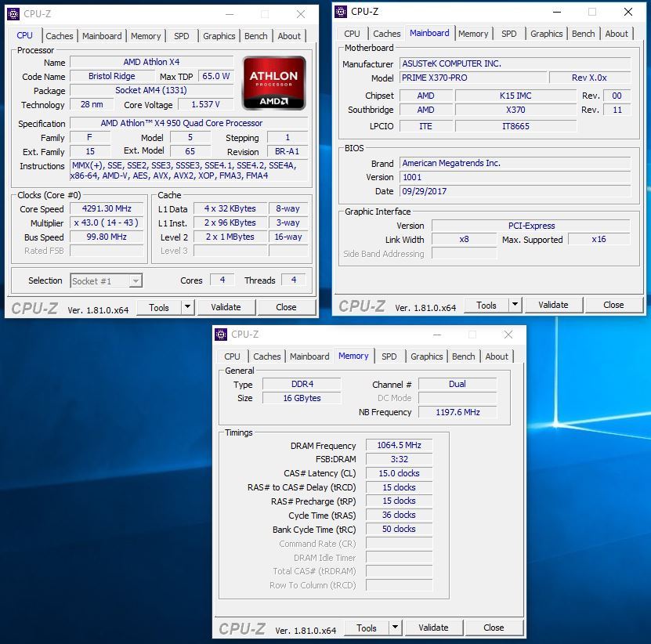Click the memory Size value 16 GBytes
651x644 pixels.
[302, 398]
